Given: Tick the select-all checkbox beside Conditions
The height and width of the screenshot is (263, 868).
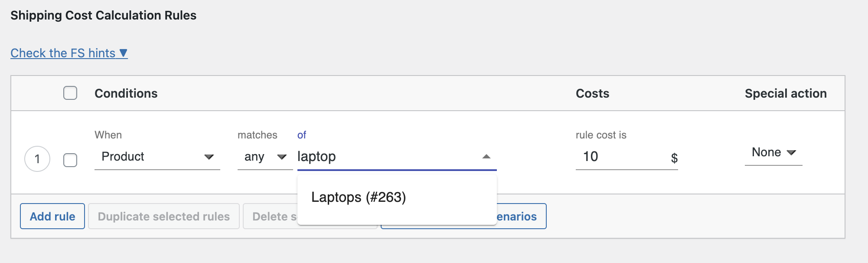Looking at the screenshot, I should click(x=70, y=93).
